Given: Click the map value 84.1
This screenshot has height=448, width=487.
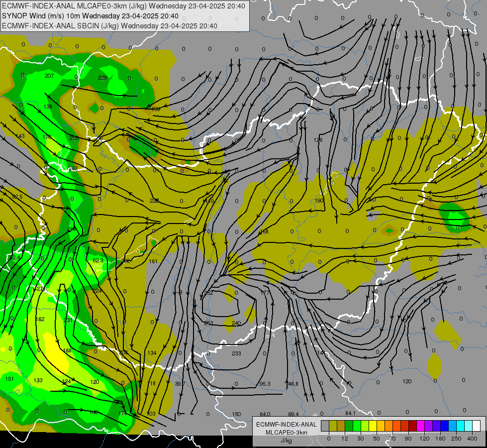Looking at the screenshot, I should (x=350, y=413).
